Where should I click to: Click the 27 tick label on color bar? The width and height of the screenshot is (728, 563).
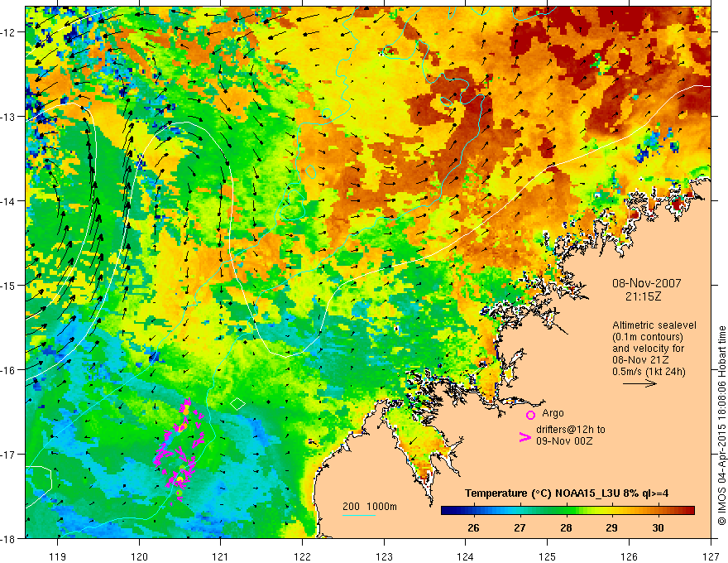[x=520, y=527]
